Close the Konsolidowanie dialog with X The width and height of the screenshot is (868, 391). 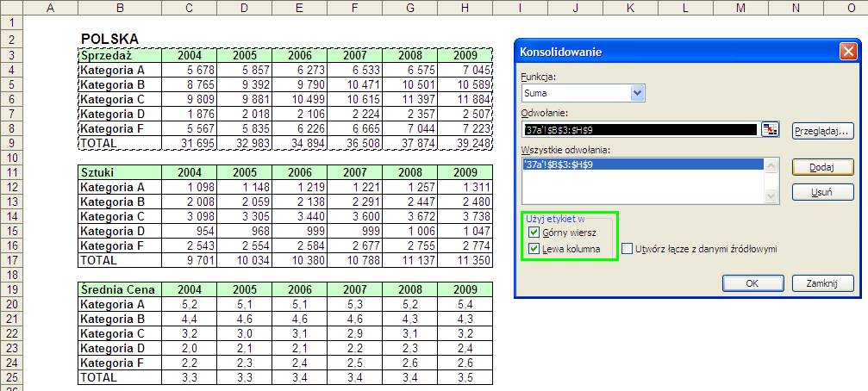pyautogui.click(x=847, y=52)
